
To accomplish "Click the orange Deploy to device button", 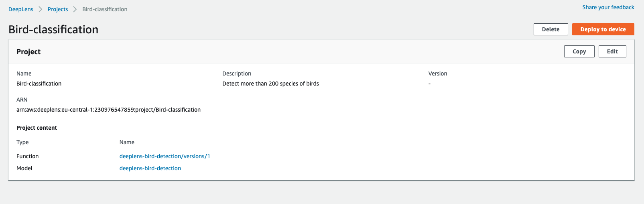I will coord(603,29).
